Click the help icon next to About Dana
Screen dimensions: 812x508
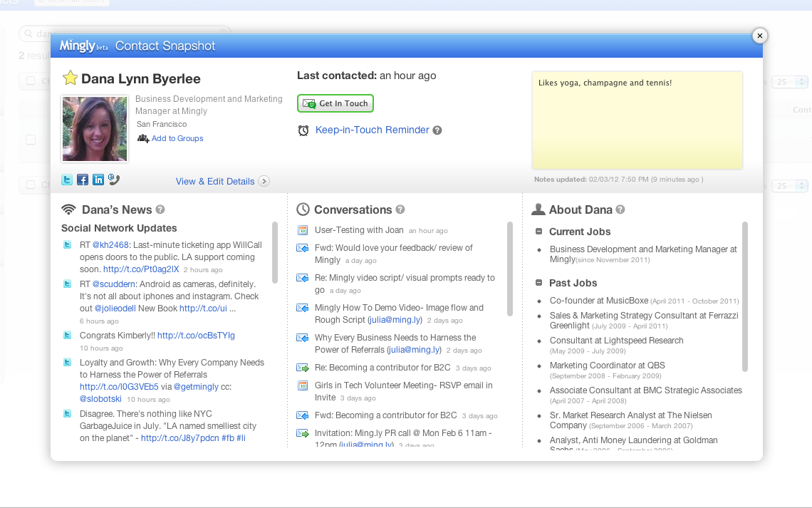click(620, 209)
